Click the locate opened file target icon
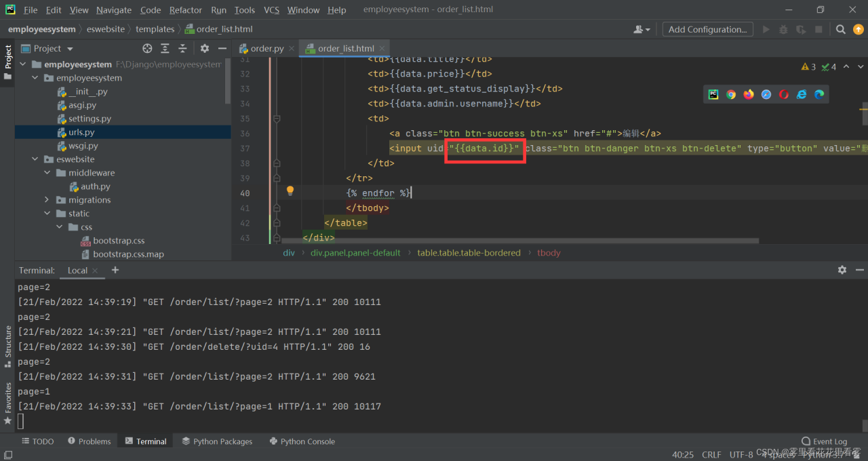This screenshot has height=461, width=868. (x=147, y=48)
